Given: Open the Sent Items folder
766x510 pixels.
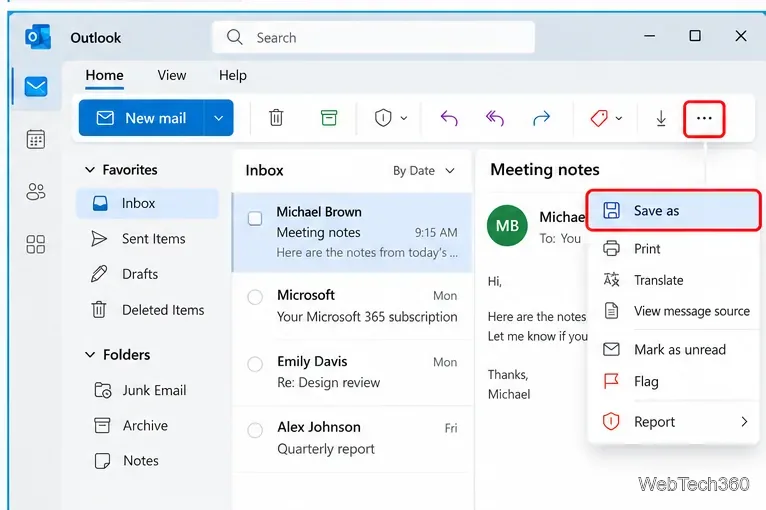Looking at the screenshot, I should pyautogui.click(x=147, y=238).
